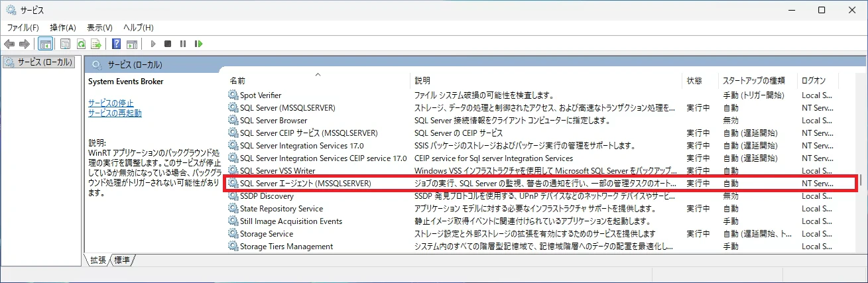The image size is (868, 283).
Task: Select the SQL Server VSS Writer service name
Action: [x=278, y=171]
